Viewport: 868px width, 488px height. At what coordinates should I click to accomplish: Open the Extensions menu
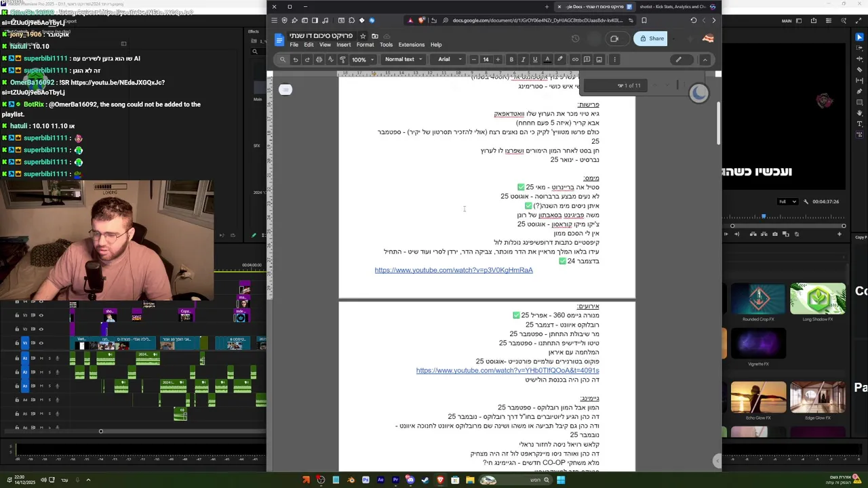411,45
